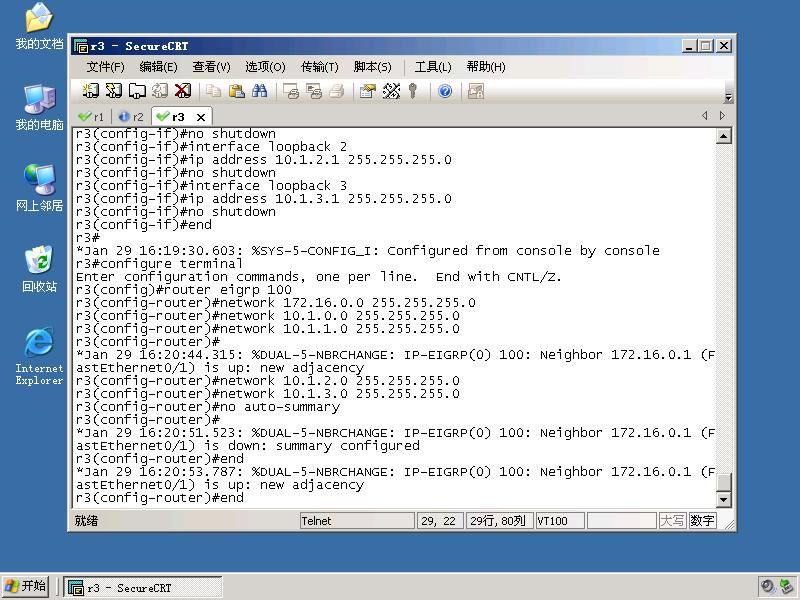The width and height of the screenshot is (800, 600).
Task: Open the 查看(V) menu
Action: (x=211, y=67)
